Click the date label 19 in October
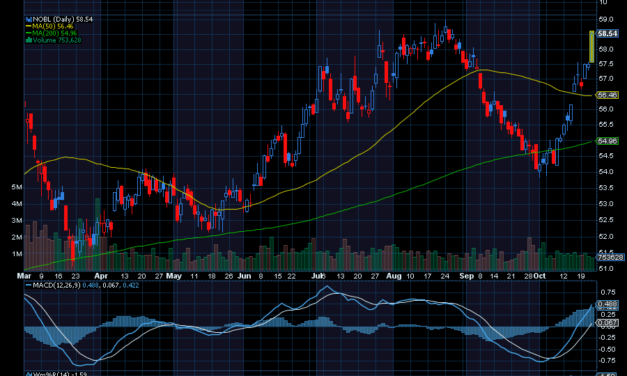 coord(581,276)
